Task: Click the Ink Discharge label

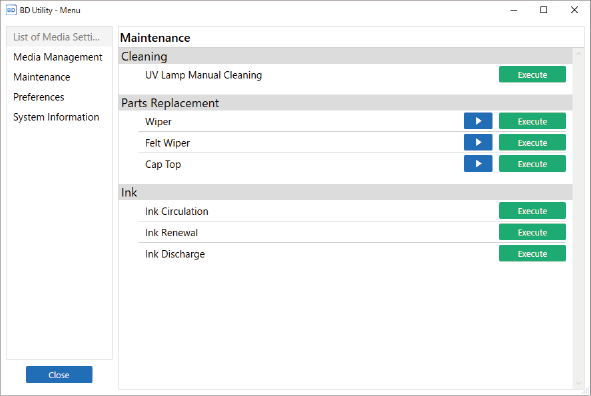Action: pos(175,254)
